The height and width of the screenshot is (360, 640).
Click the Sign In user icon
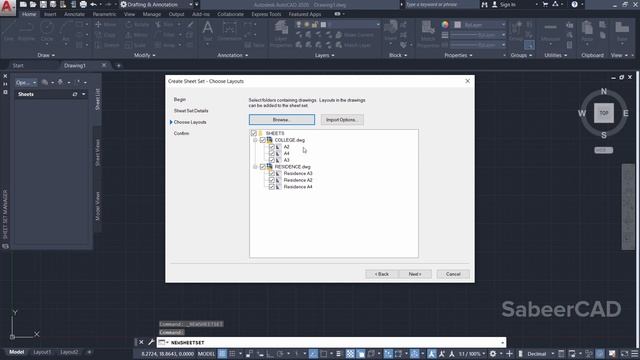coord(495,4)
